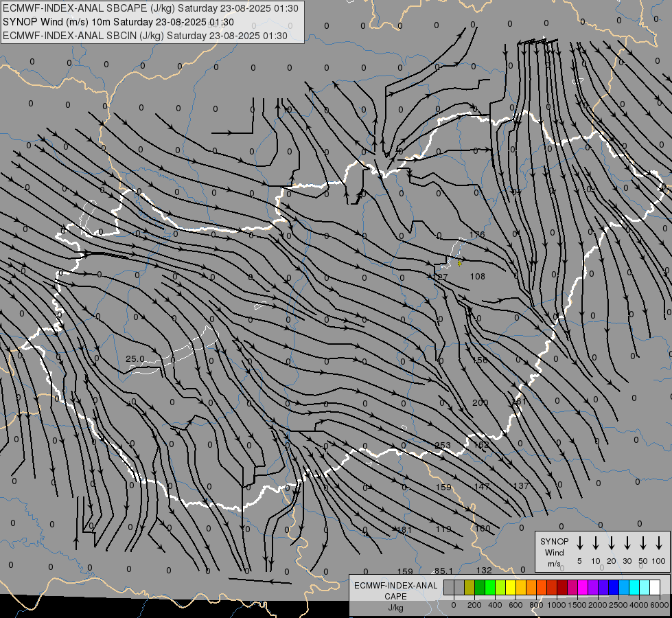The image size is (672, 618).
Task: Click the 4000 label on CAPE scale
Action: [638, 605]
